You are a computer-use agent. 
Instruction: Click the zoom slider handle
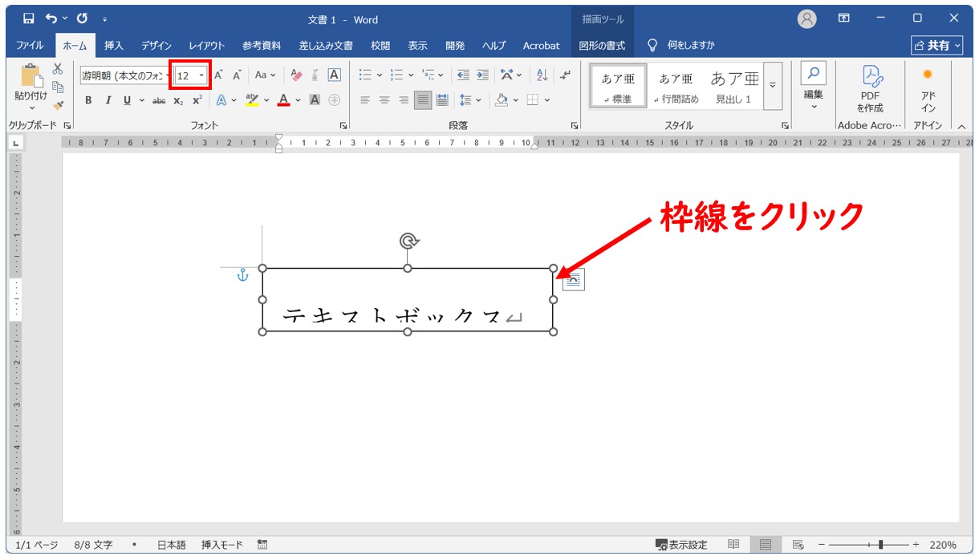[881, 545]
